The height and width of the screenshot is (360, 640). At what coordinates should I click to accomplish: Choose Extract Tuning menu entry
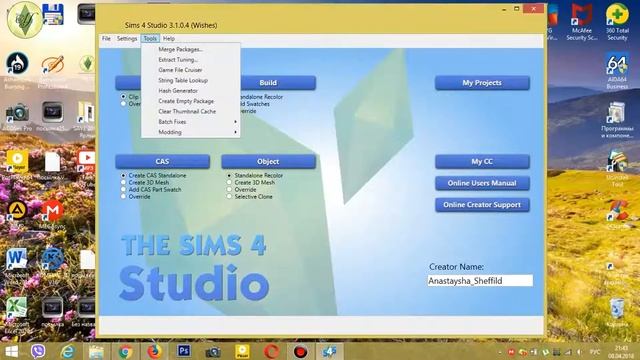coord(191,60)
